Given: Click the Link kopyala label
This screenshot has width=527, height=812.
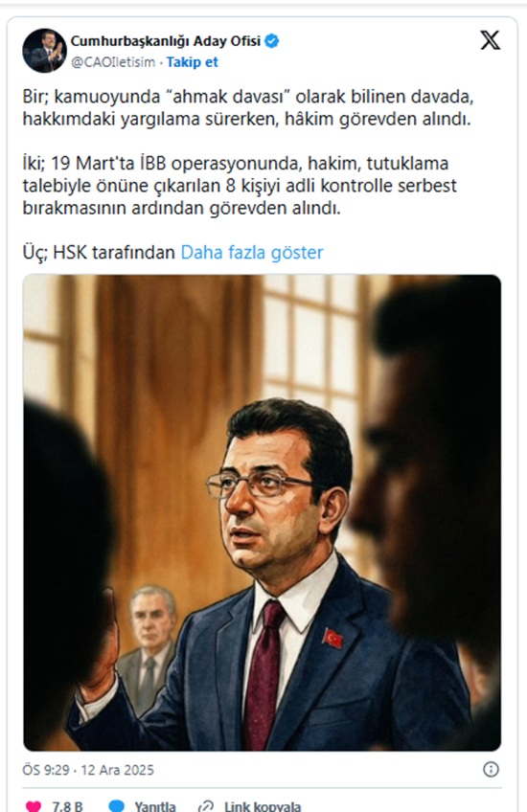Looking at the screenshot, I should [263, 806].
